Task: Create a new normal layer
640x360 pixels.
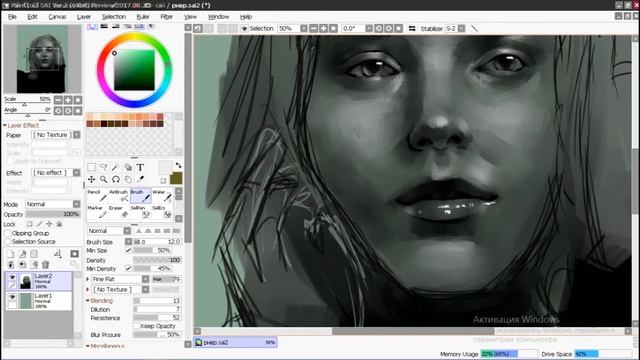Action: [x=11, y=254]
